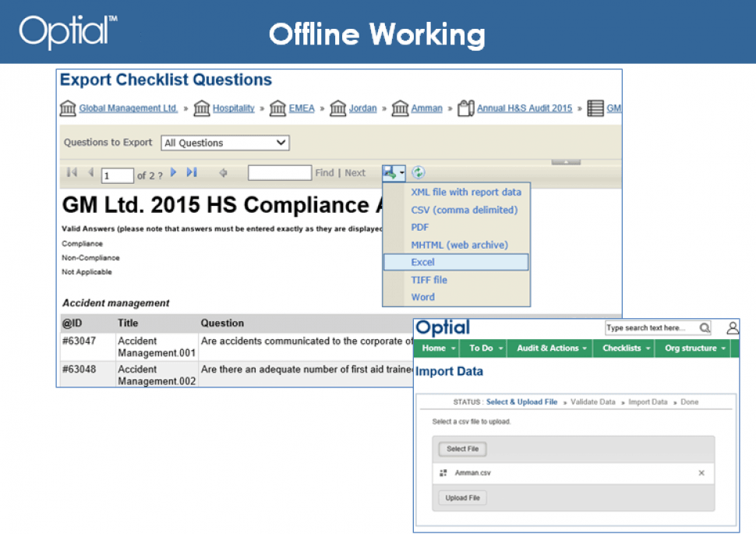Image resolution: width=756 pixels, height=534 pixels.
Task: Open the user profile icon
Action: [733, 328]
